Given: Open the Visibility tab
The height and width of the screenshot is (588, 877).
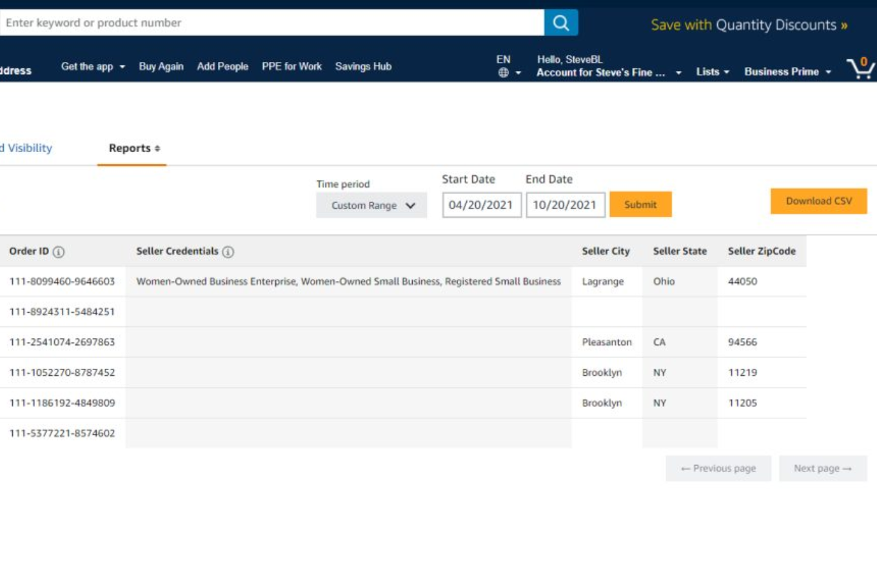Looking at the screenshot, I should click(27, 148).
